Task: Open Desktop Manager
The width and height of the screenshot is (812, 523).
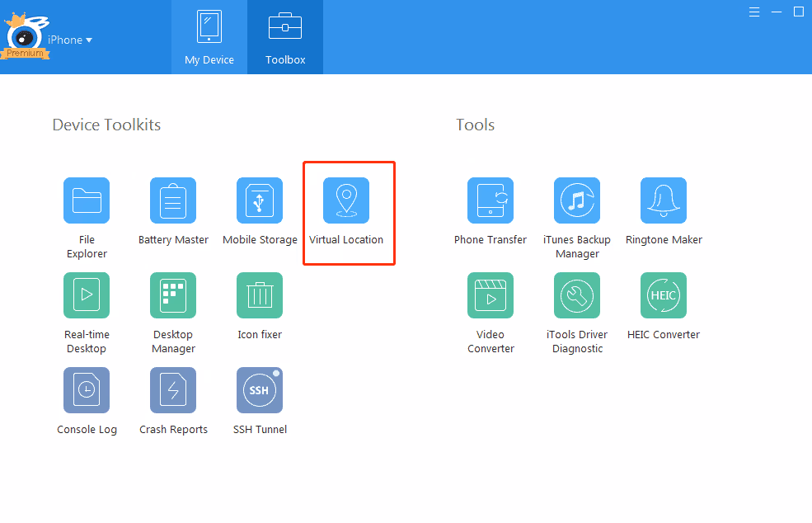Action: 173,295
